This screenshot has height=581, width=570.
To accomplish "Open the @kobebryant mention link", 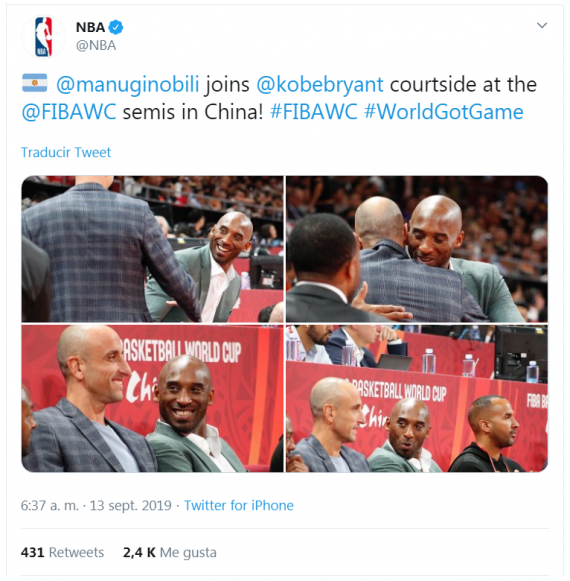I will point(320,84).
